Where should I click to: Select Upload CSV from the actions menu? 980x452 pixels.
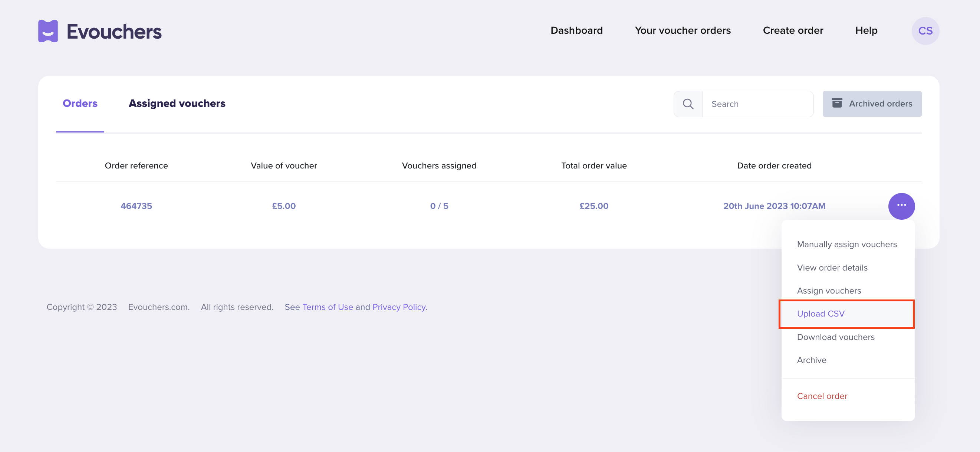820,314
